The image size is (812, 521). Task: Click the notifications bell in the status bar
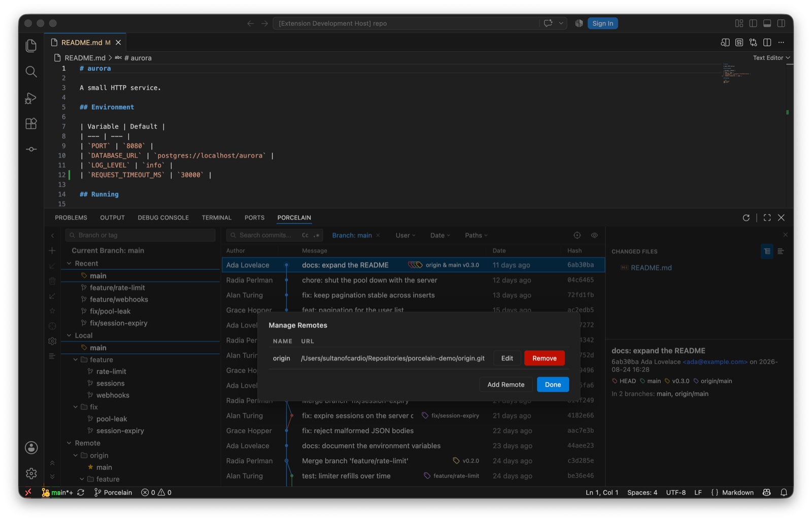(784, 493)
